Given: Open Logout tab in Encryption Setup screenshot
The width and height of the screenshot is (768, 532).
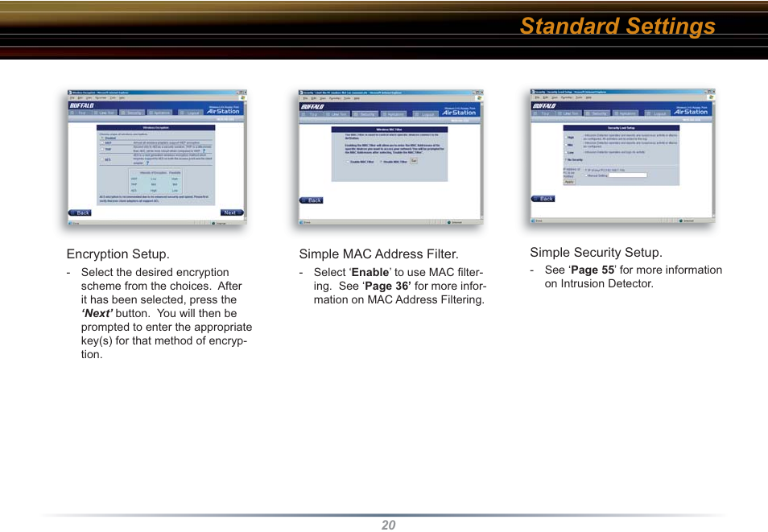Looking at the screenshot, I should click(x=191, y=113).
